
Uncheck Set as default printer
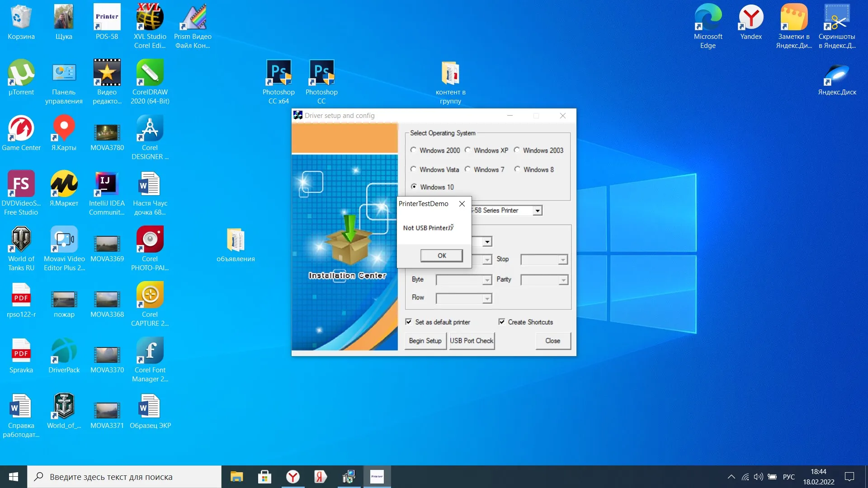click(409, 322)
